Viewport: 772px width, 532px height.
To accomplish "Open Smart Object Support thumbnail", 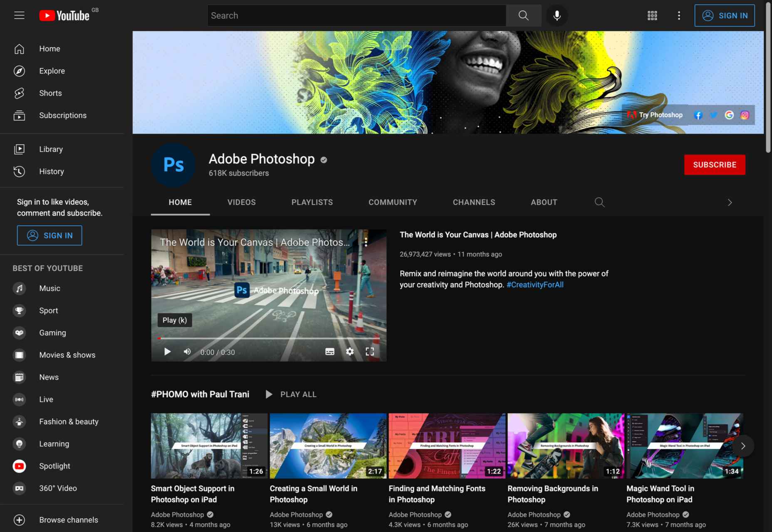I will pyautogui.click(x=209, y=446).
